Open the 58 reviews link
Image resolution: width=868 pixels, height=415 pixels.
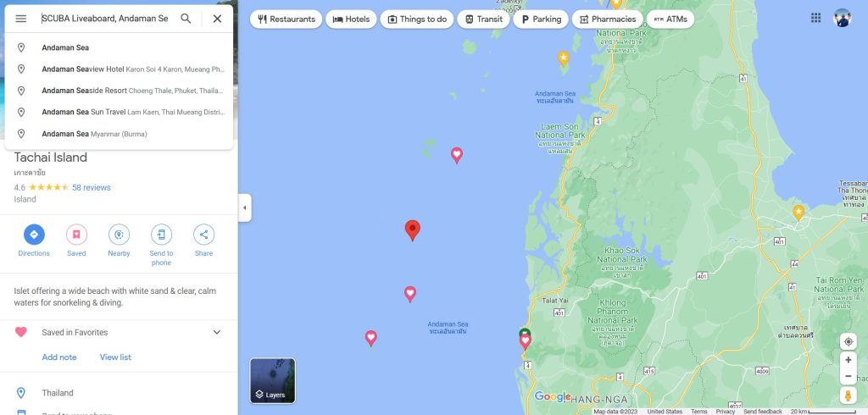coord(92,187)
